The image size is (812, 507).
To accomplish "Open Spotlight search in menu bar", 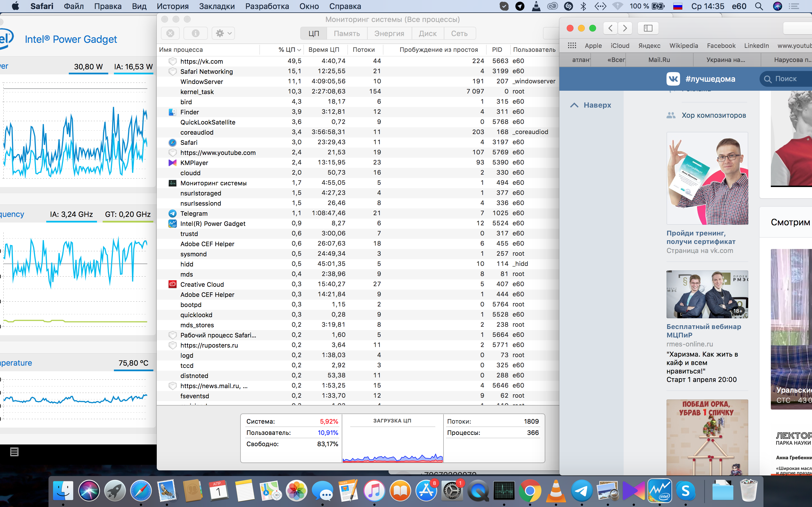I will (759, 6).
